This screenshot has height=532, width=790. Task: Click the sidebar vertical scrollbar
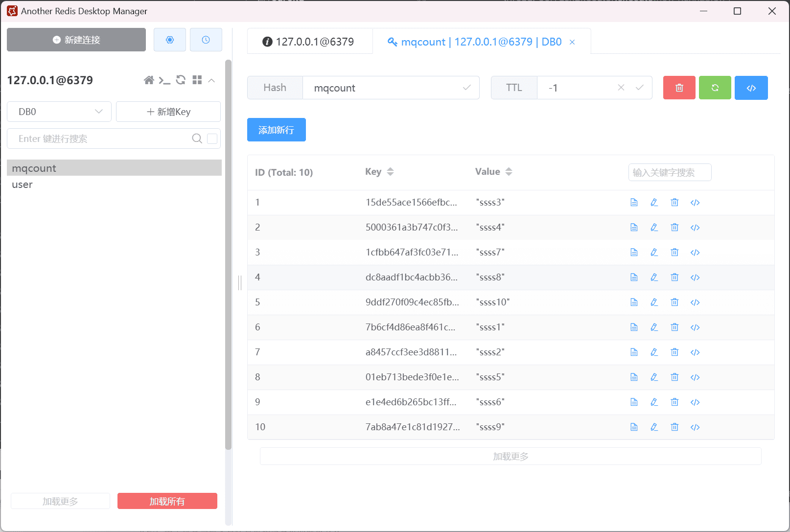pyautogui.click(x=228, y=254)
